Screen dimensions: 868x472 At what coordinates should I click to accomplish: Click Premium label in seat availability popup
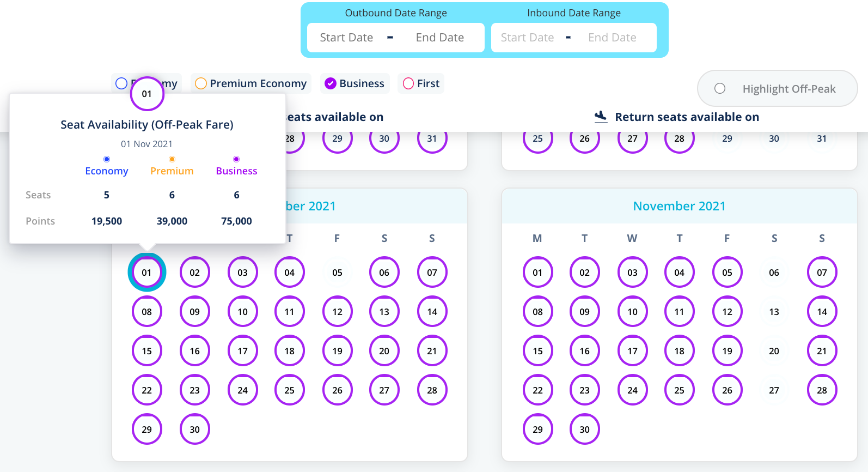click(x=172, y=171)
